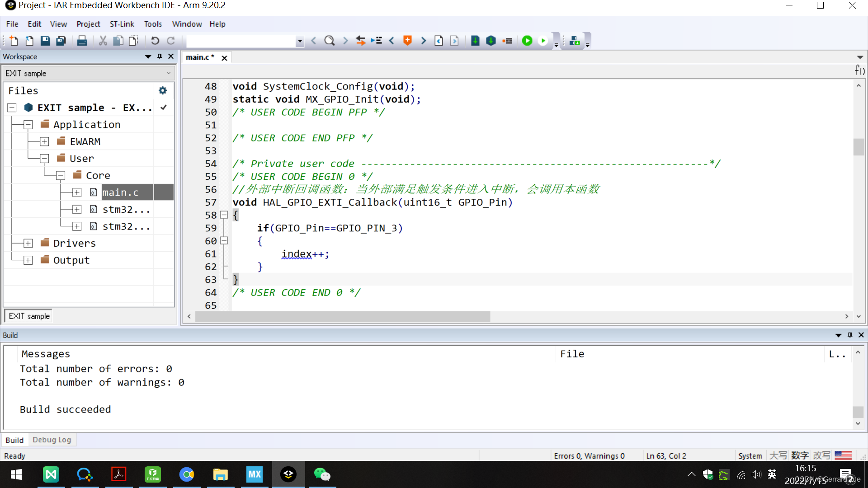Open the Files panel gear settings
This screenshot has width=868, height=488.
click(163, 90)
